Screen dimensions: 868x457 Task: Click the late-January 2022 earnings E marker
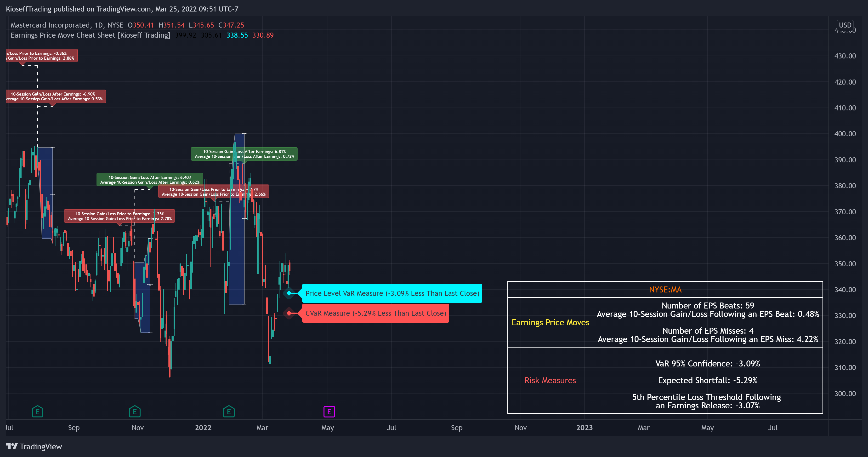pos(229,411)
